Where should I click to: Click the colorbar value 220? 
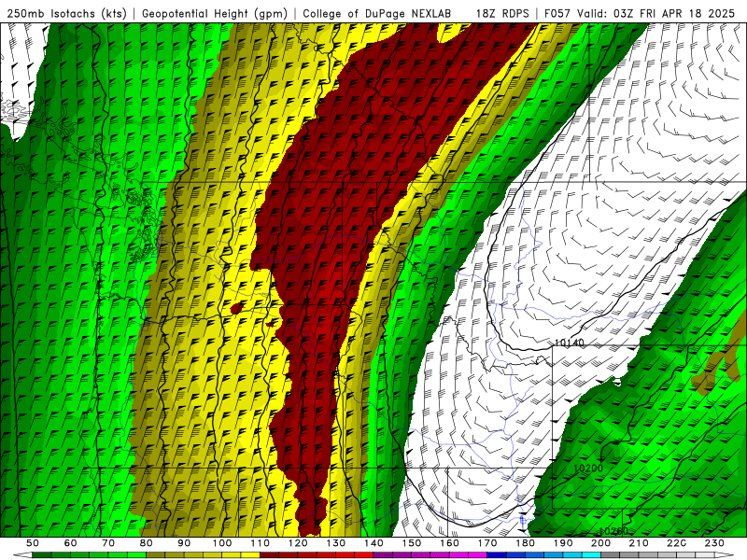tap(676, 543)
